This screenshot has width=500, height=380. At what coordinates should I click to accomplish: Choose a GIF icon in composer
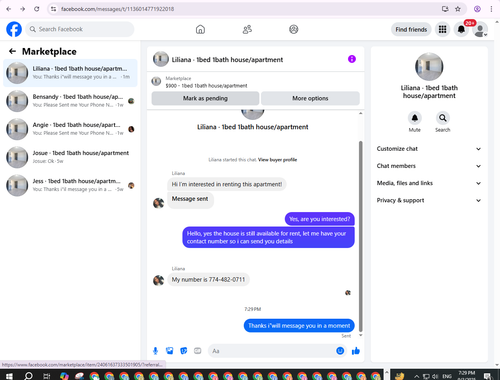click(x=198, y=351)
